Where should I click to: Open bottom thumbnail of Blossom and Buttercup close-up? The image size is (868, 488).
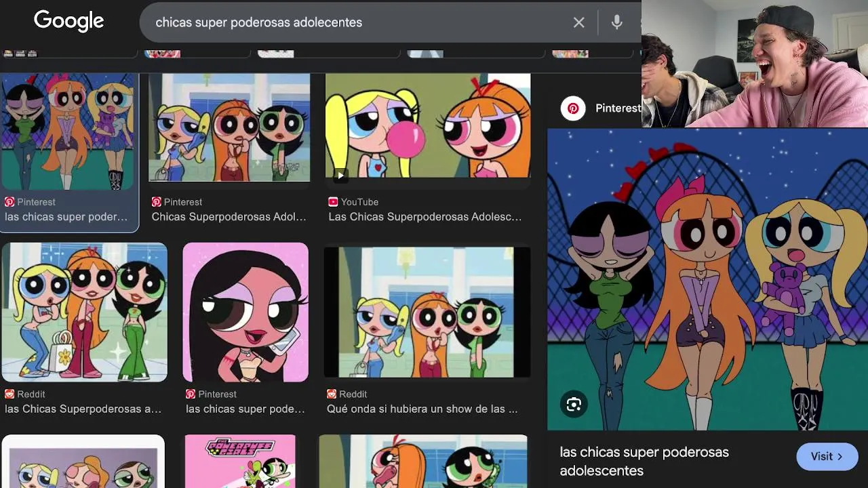pyautogui.click(x=423, y=462)
